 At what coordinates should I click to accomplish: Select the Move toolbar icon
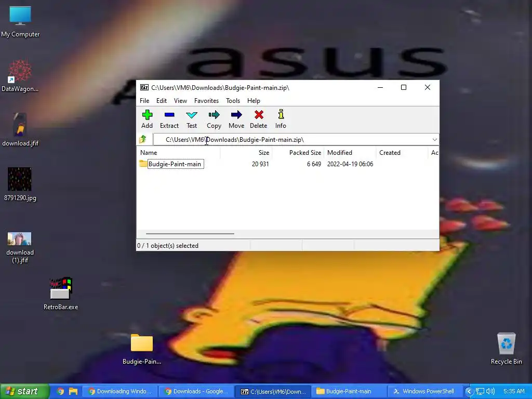pyautogui.click(x=236, y=119)
